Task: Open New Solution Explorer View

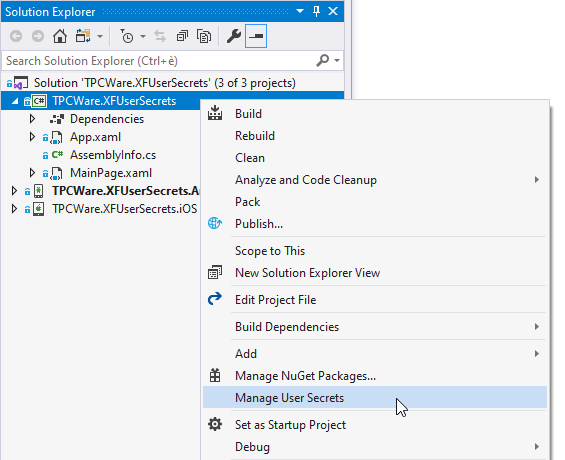Action: click(375, 273)
